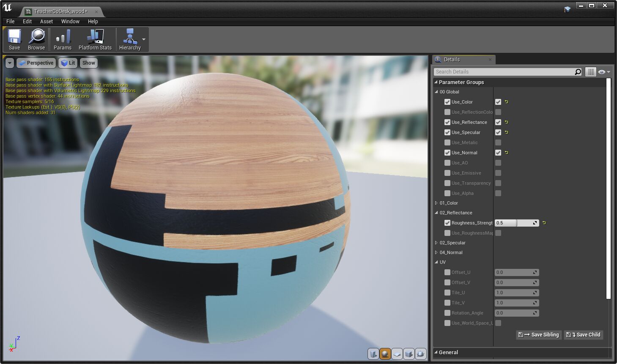Disable the Use_Normal override checkbox
This screenshot has height=364, width=617.
coord(447,153)
